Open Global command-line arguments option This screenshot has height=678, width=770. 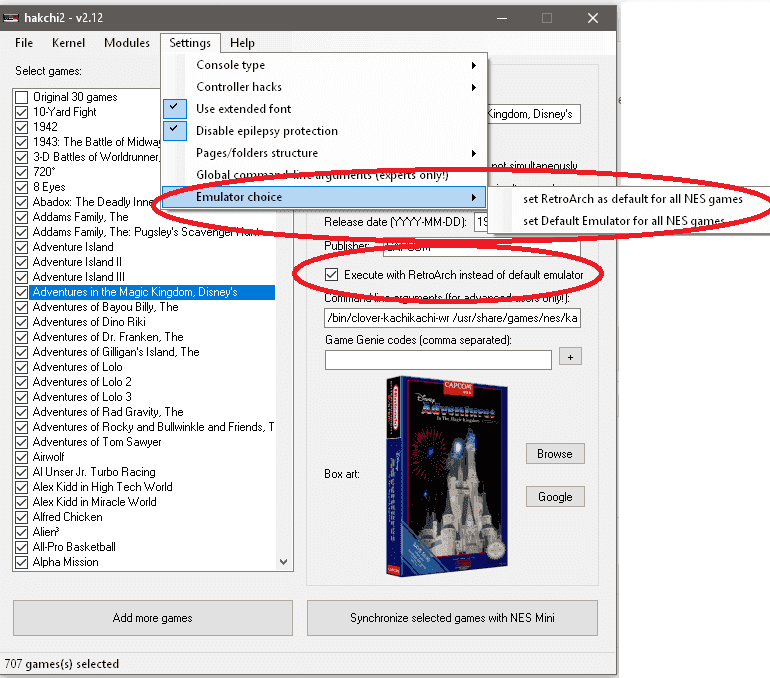coord(324,175)
